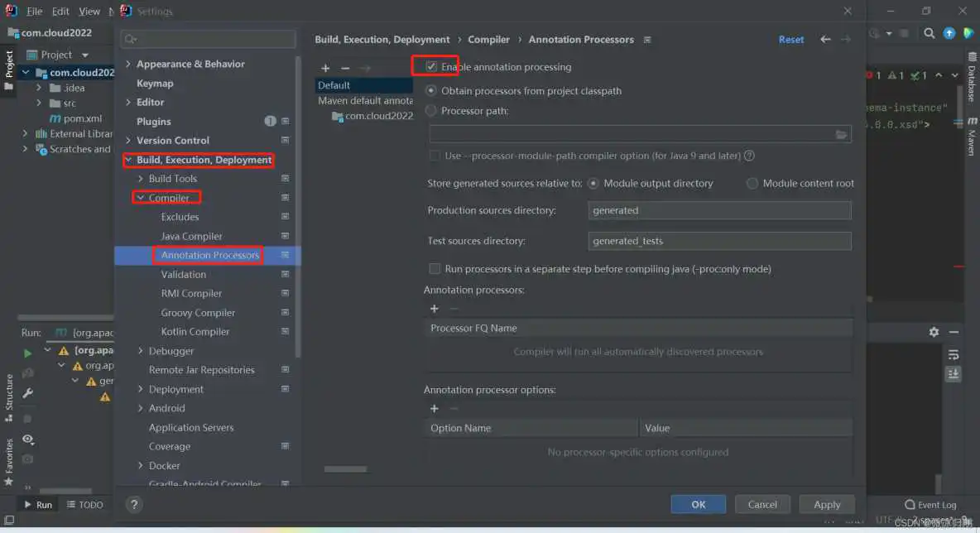
Task: Open the File menu
Action: pos(34,12)
